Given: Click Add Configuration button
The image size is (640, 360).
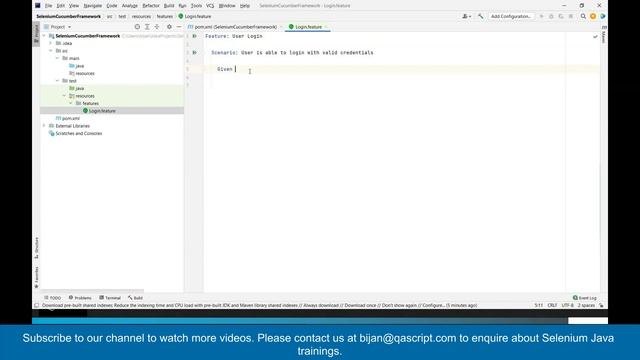Looking at the screenshot, I should [511, 16].
